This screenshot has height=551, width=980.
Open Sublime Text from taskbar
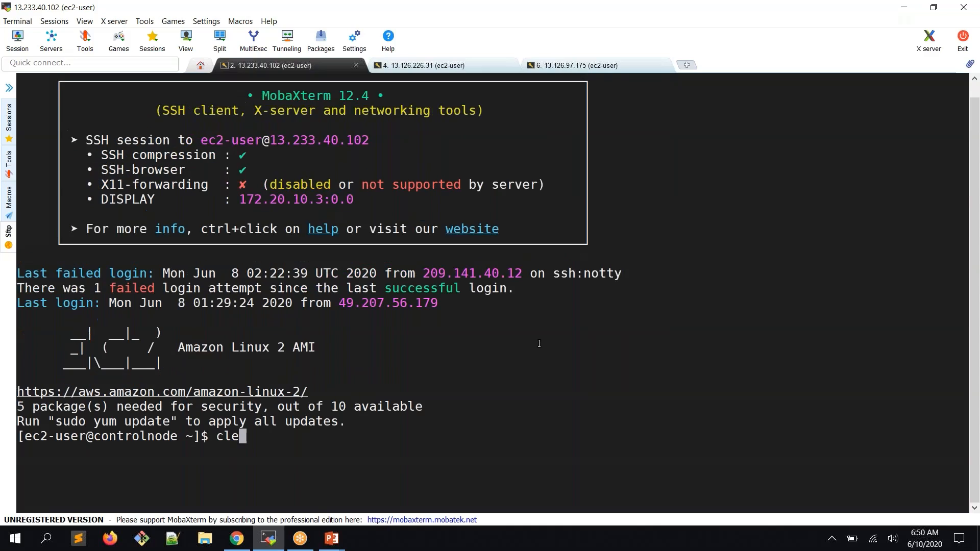pyautogui.click(x=78, y=538)
